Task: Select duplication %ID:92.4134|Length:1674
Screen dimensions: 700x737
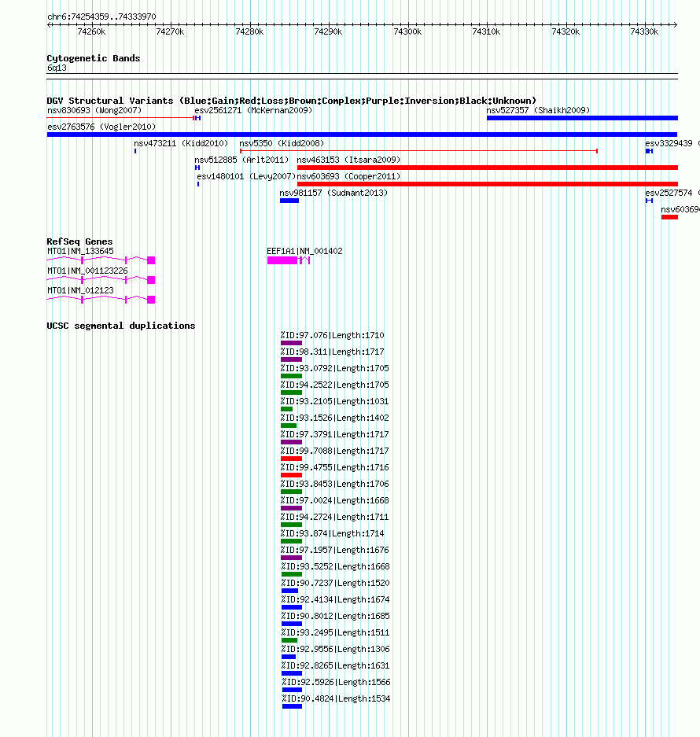Action: tap(336, 600)
